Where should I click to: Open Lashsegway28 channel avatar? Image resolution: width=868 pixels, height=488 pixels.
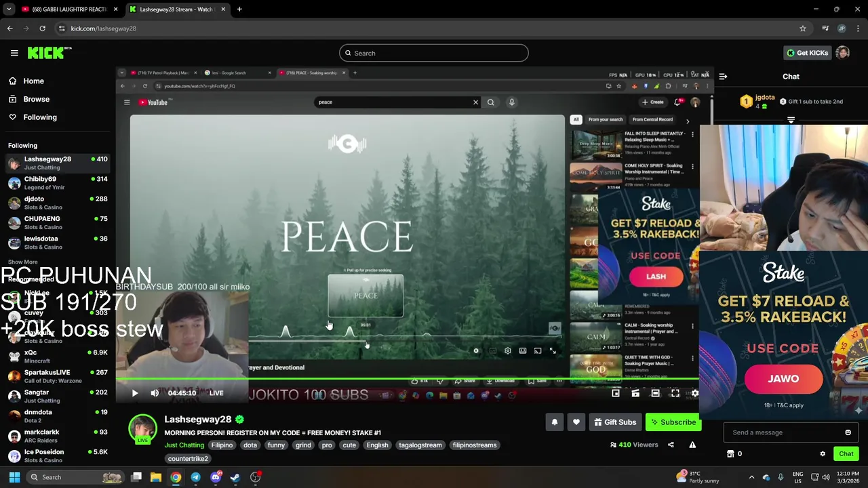142,428
